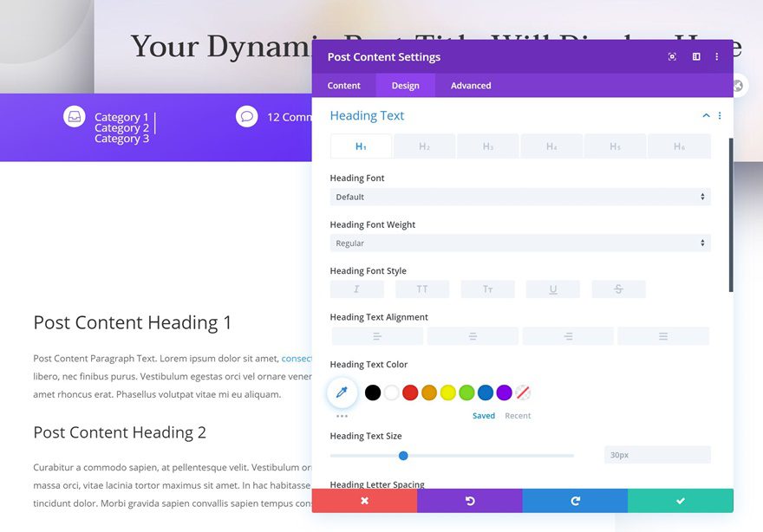763x532 pixels.
Task: Open the Heading Font dropdown
Action: pos(520,197)
